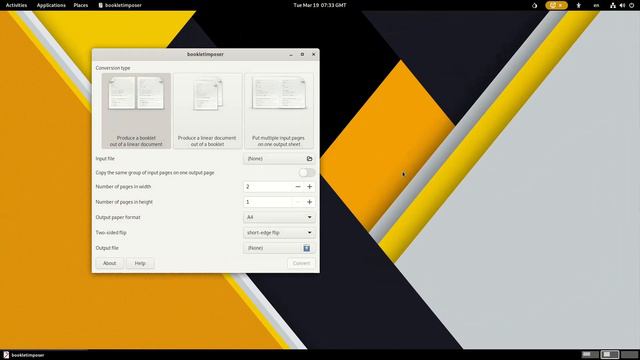The image size is (640, 360).
Task: Open the Output paper format dropdown
Action: 279,217
